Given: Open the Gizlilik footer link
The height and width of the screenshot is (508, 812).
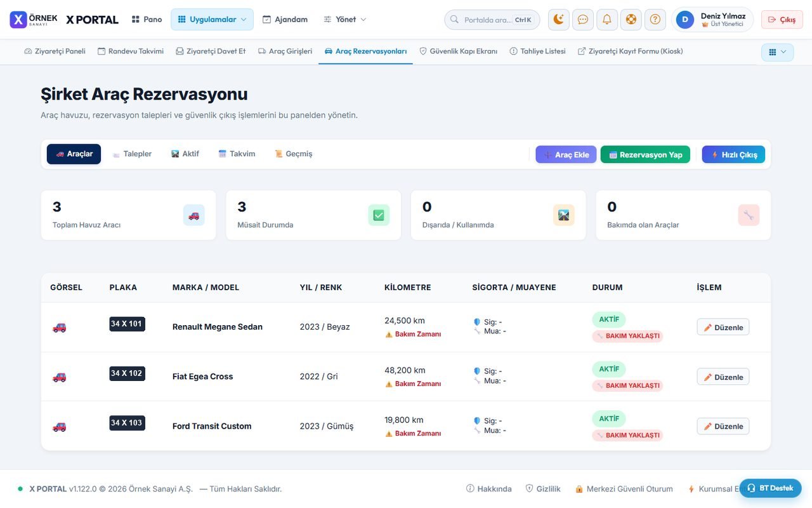Looking at the screenshot, I should (x=543, y=489).
